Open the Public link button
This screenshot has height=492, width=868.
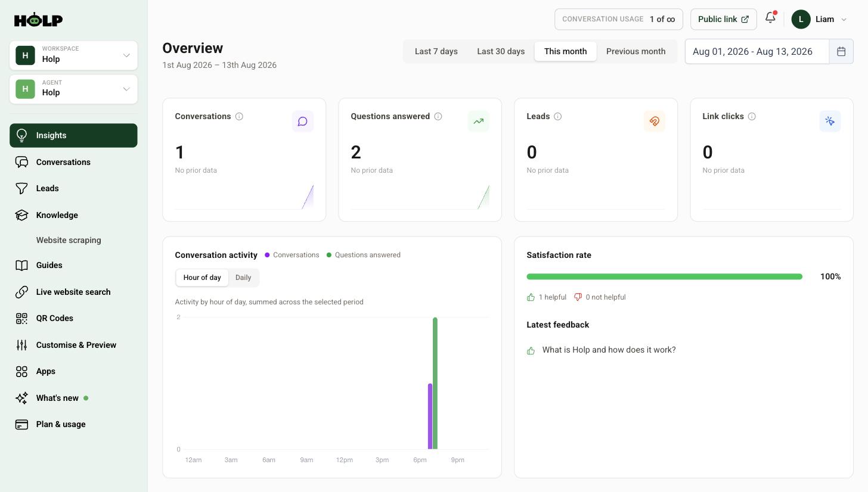coord(723,19)
